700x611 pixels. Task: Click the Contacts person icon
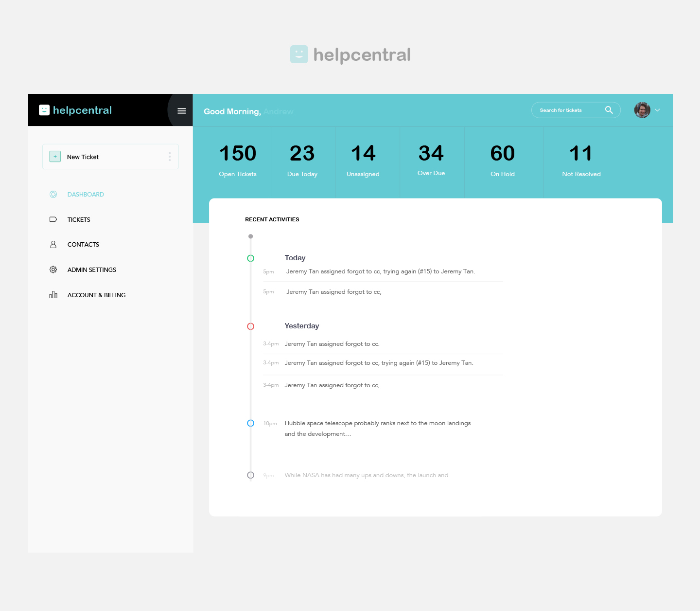pyautogui.click(x=53, y=244)
